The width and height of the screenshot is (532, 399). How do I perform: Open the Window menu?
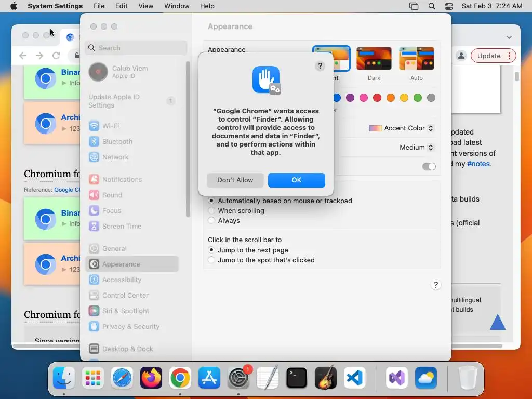(177, 6)
